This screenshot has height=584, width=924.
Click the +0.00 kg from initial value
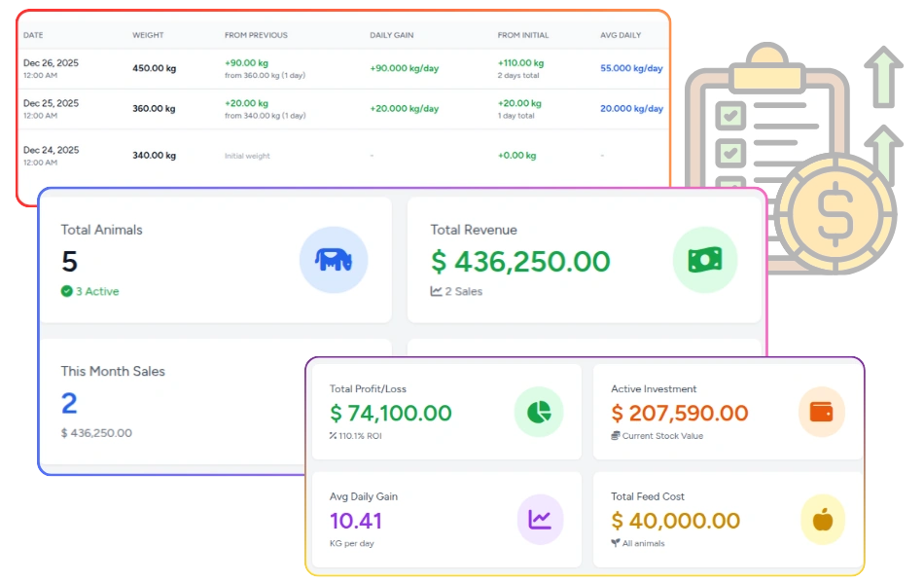516,155
